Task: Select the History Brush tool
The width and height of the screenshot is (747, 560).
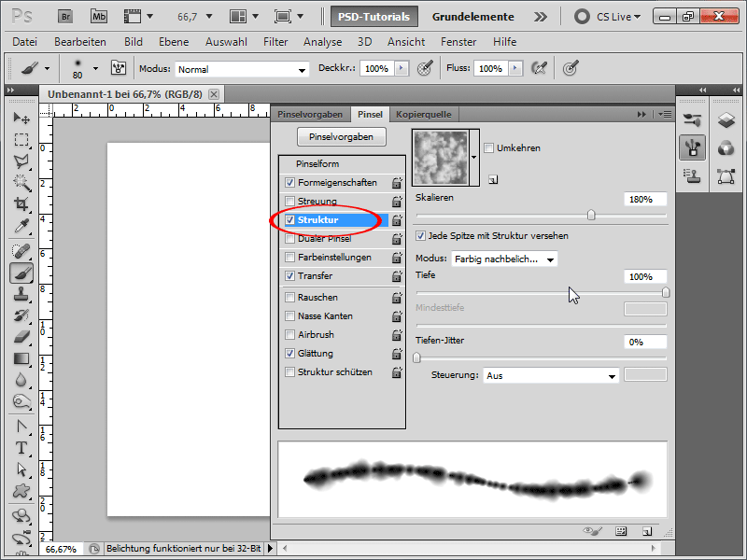Action: click(21, 315)
